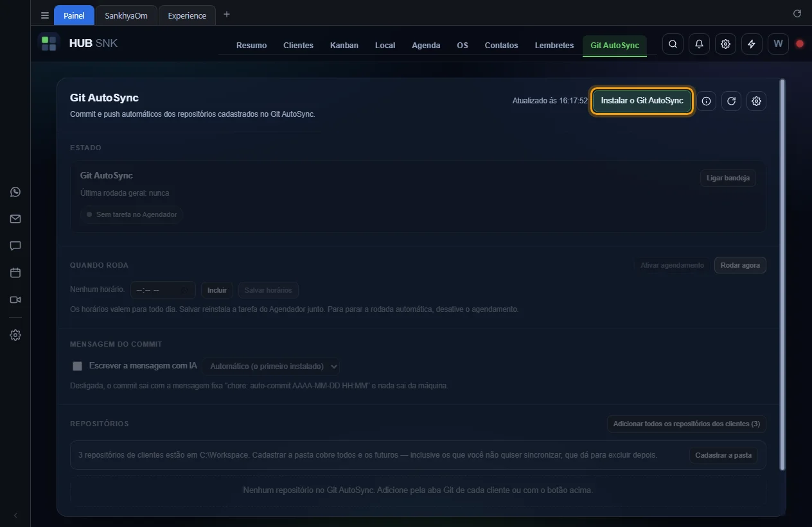
Task: Open the sidebar settings gear icon
Action: point(15,335)
